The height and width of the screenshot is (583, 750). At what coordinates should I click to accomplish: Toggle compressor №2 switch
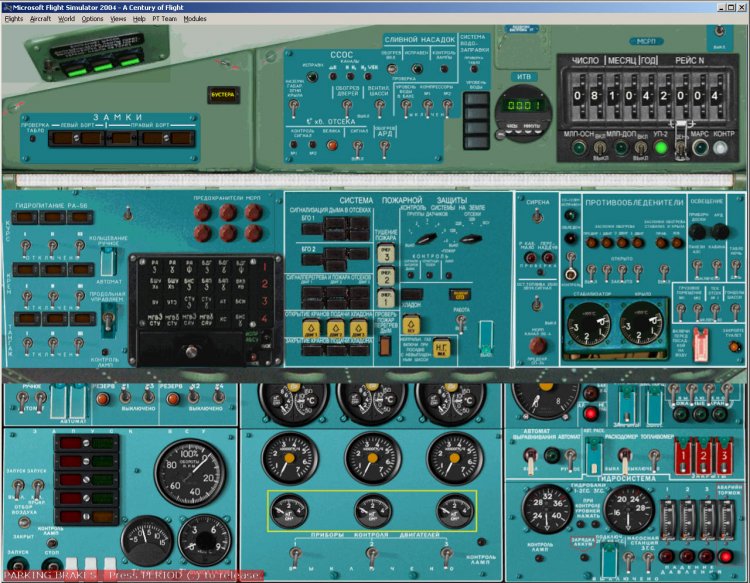point(447,107)
